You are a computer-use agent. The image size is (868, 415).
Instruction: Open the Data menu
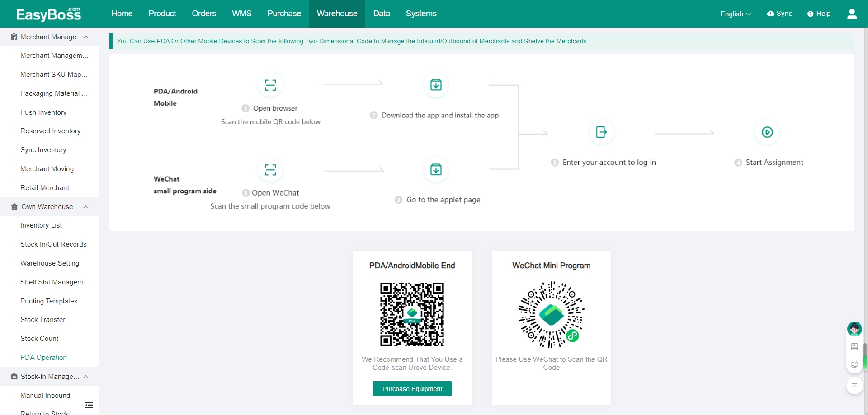382,14
